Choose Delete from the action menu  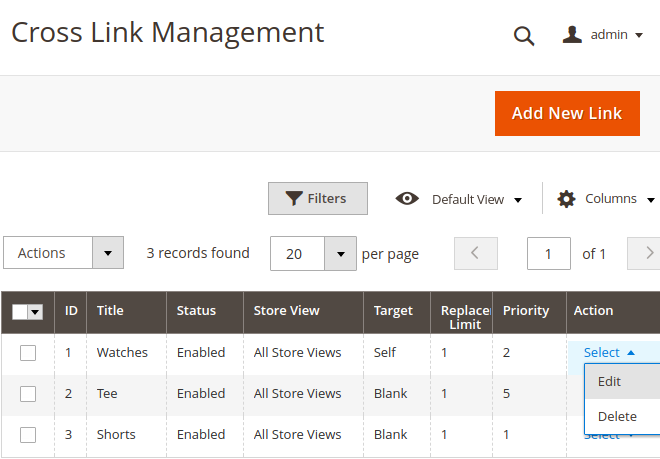(616, 417)
